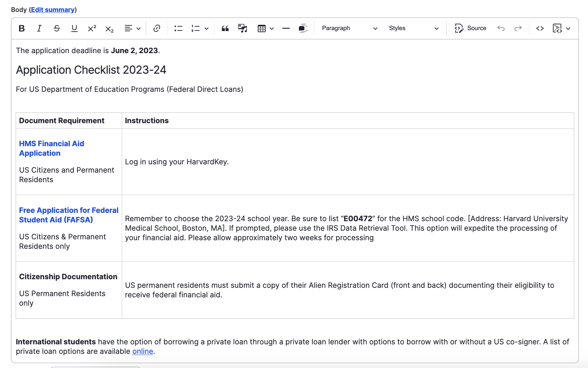Click the text alignment icon
Viewport: 588px width, 368px height.
point(128,28)
